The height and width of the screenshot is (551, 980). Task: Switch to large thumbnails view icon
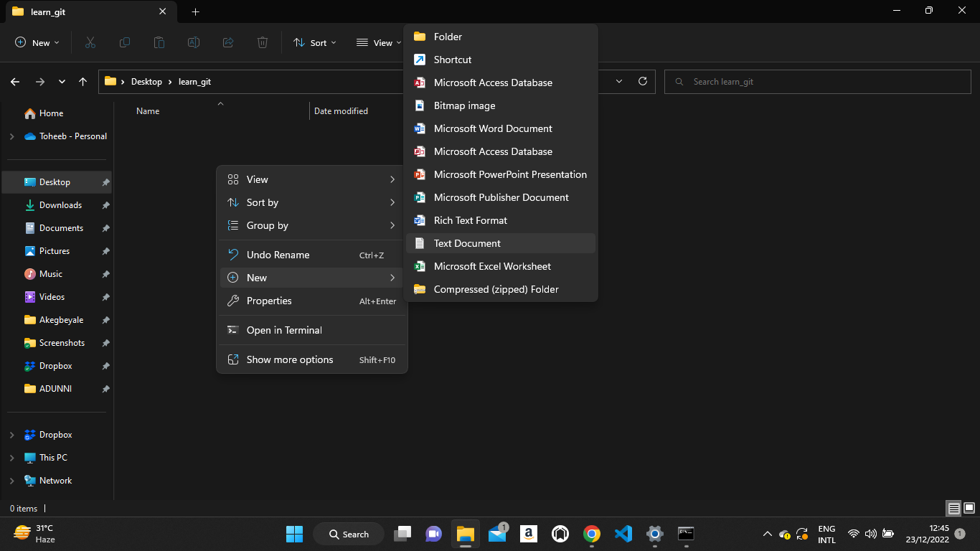(x=969, y=508)
